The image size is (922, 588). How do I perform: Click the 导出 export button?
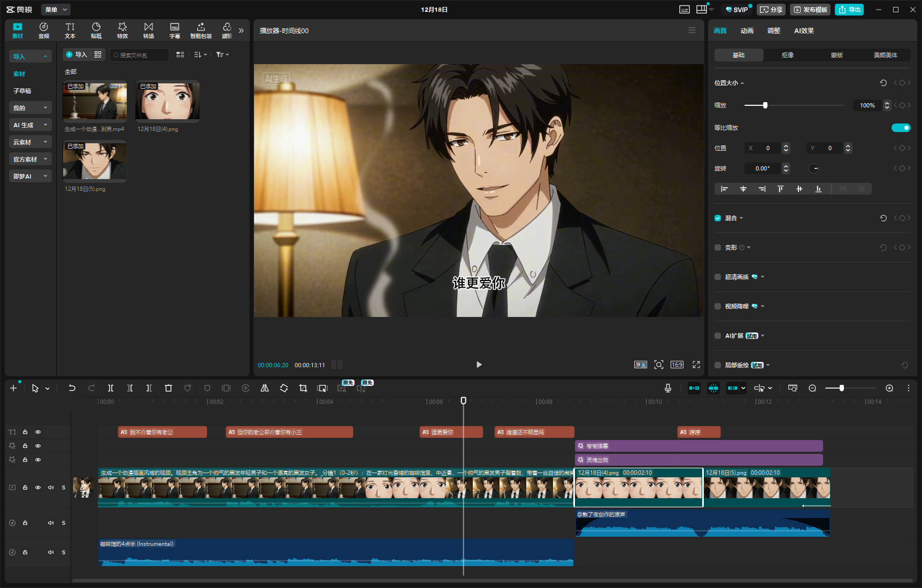pyautogui.click(x=849, y=10)
